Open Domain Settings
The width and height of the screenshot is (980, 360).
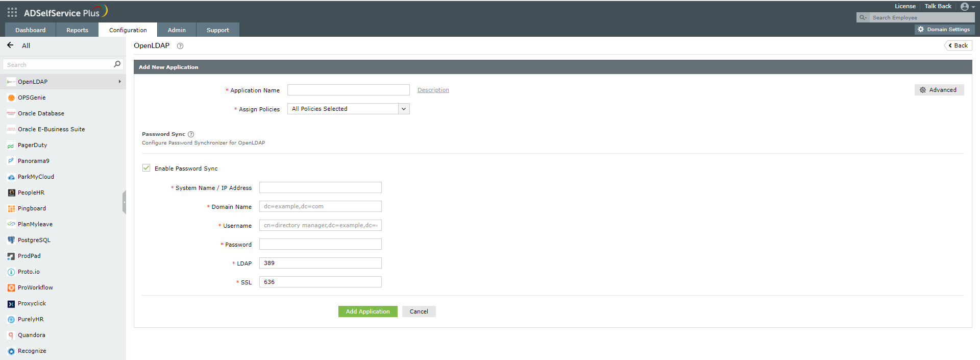945,30
